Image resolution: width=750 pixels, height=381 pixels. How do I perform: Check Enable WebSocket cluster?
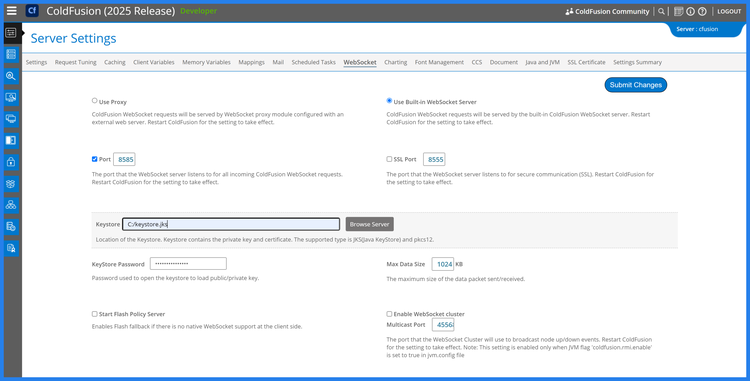[389, 314]
